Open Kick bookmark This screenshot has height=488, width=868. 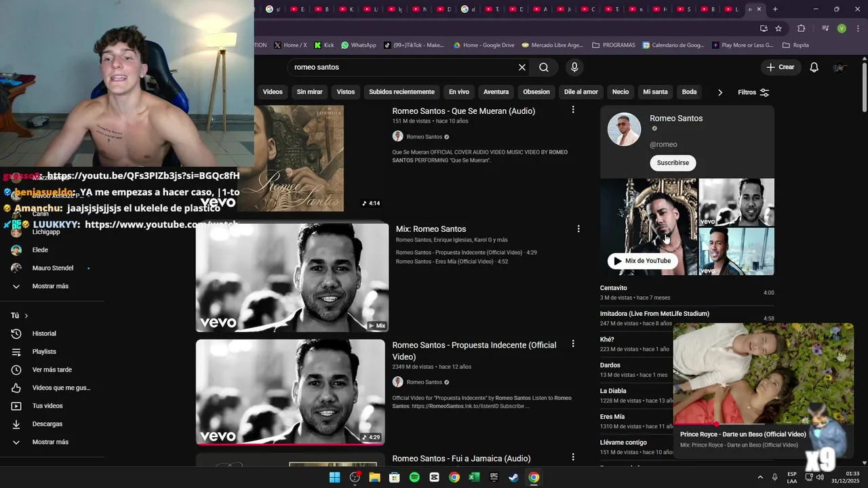(323, 45)
